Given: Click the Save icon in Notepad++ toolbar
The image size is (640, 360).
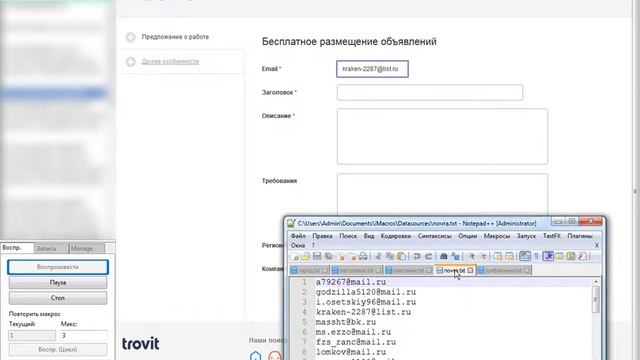Looking at the screenshot, I should (x=317, y=256).
